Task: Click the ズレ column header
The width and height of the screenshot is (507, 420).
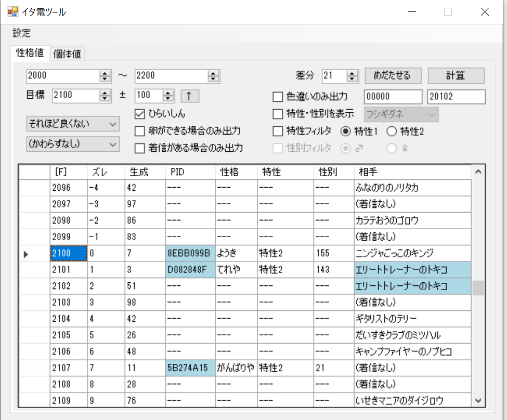Action: pyautogui.click(x=106, y=172)
